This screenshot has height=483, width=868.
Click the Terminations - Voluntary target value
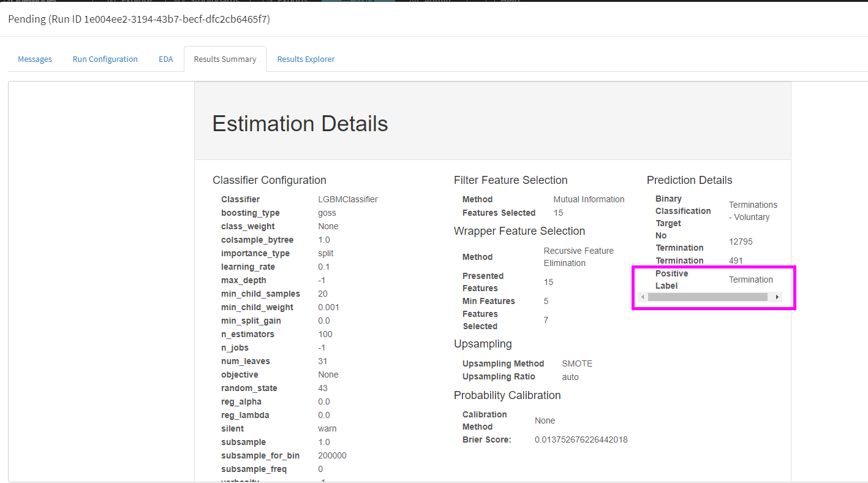tap(753, 211)
